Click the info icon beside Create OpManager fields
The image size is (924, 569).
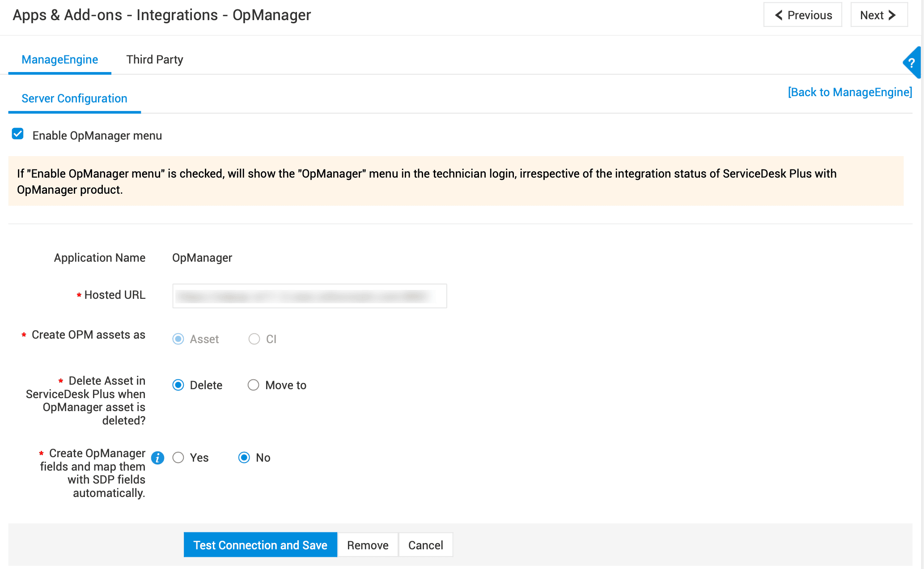[157, 458]
